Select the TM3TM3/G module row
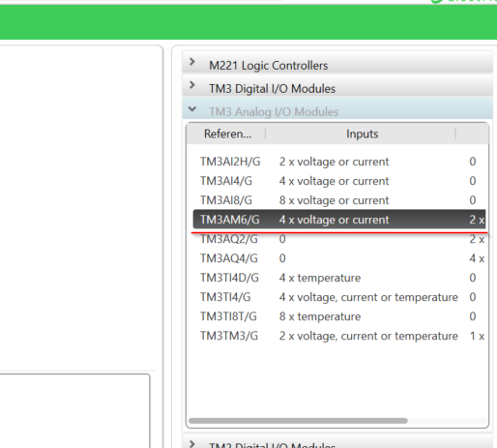Image resolution: width=497 pixels, height=448 pixels. tap(339, 336)
